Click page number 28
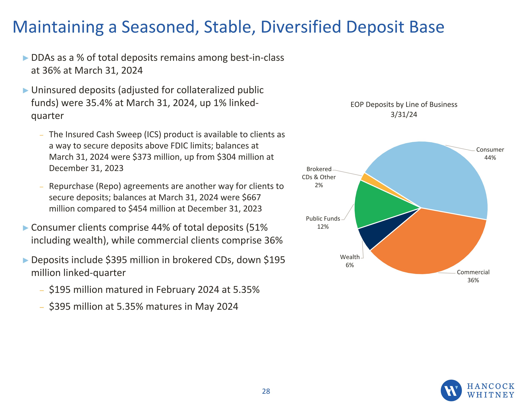 point(266,391)
